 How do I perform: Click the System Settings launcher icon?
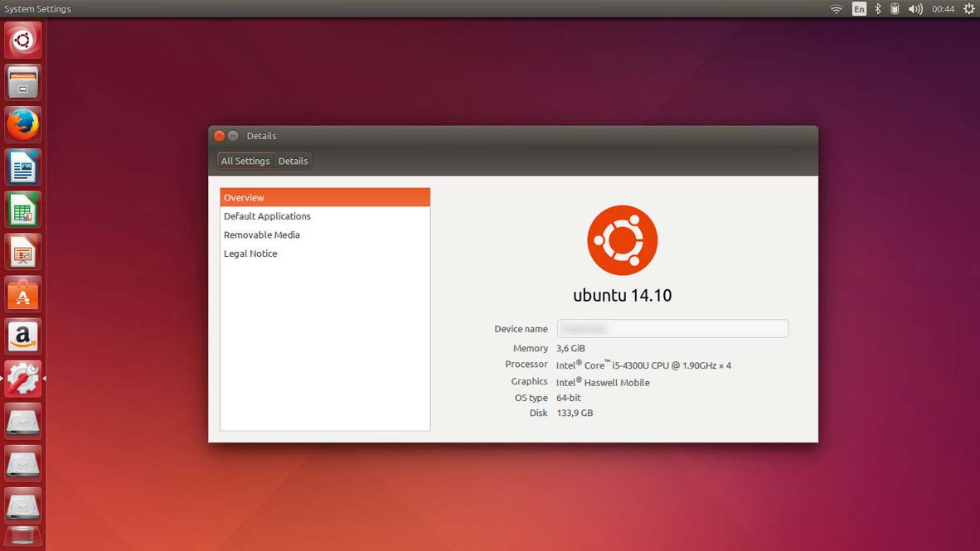point(23,379)
